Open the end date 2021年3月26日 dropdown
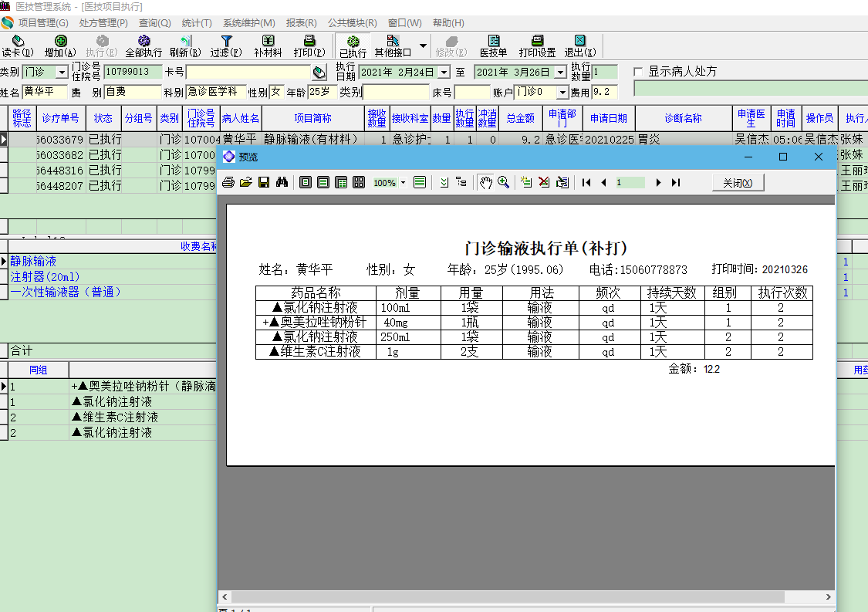Image resolution: width=868 pixels, height=612 pixels. pos(561,73)
